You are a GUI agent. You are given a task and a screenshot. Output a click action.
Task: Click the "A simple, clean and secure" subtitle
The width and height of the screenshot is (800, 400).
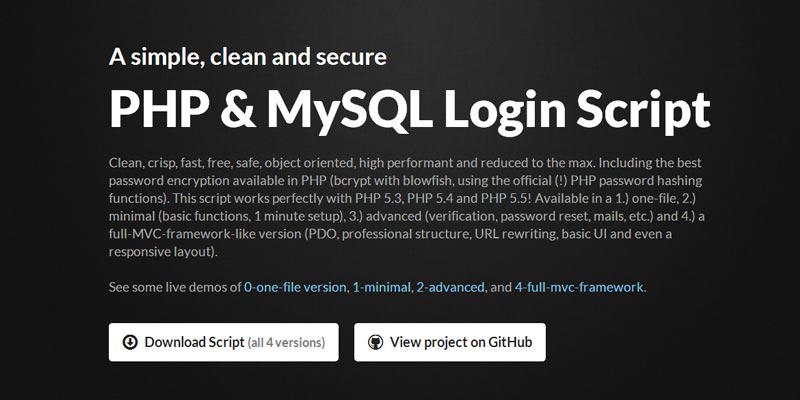248,56
